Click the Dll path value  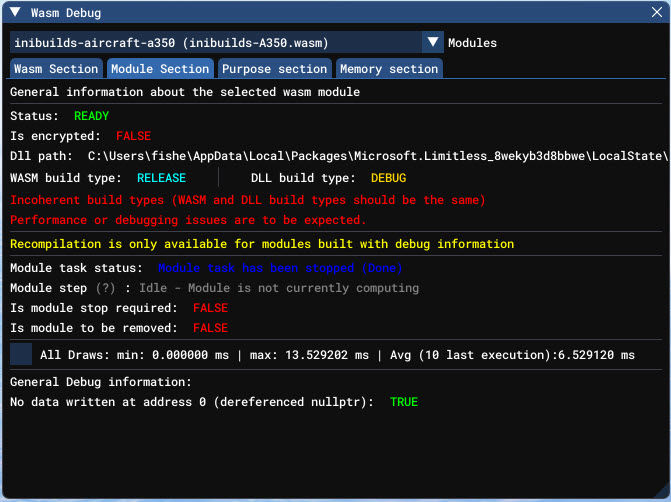tap(377, 156)
